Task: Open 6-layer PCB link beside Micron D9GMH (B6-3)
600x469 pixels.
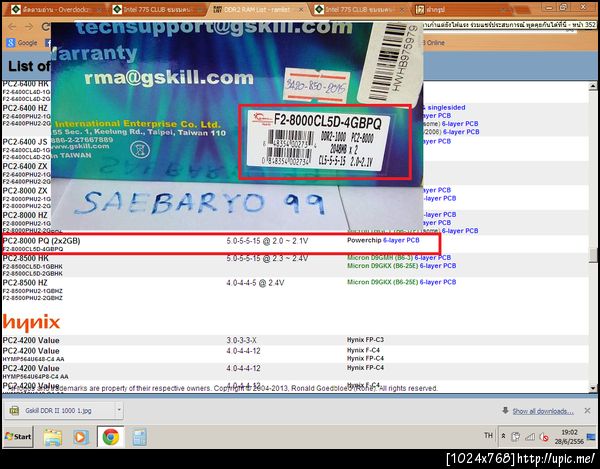Action: pyautogui.click(x=433, y=257)
